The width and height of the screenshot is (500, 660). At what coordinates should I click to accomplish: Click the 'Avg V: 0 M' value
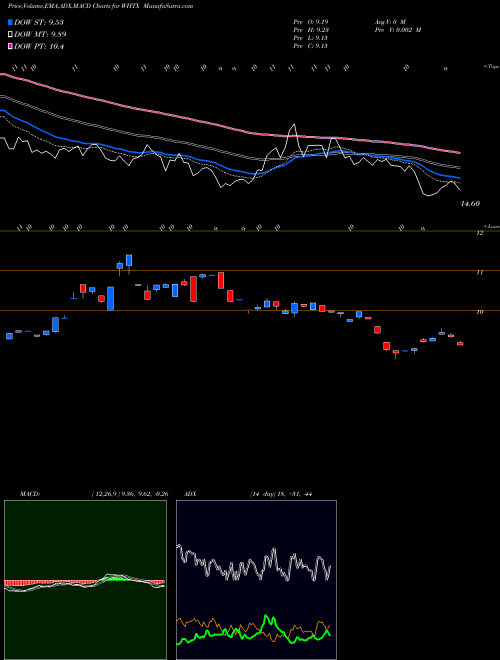pos(389,22)
